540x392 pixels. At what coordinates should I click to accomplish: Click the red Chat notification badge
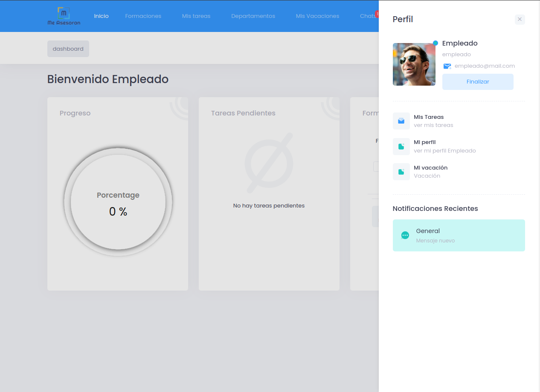pos(377,14)
